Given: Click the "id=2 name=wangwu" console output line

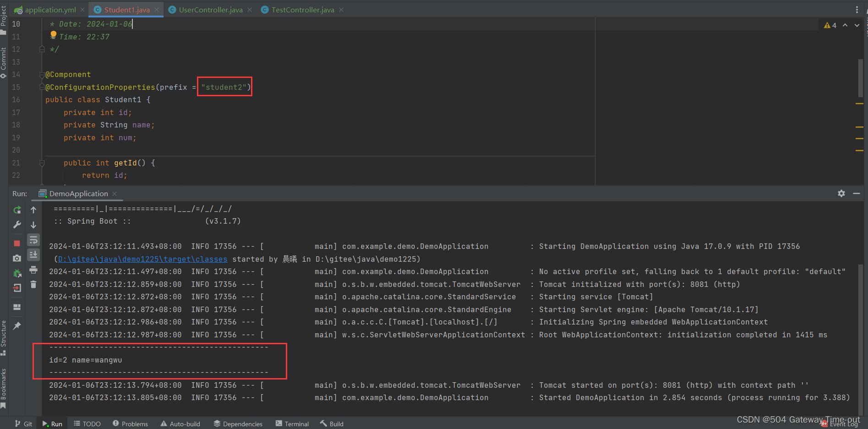Looking at the screenshot, I should tap(86, 360).
